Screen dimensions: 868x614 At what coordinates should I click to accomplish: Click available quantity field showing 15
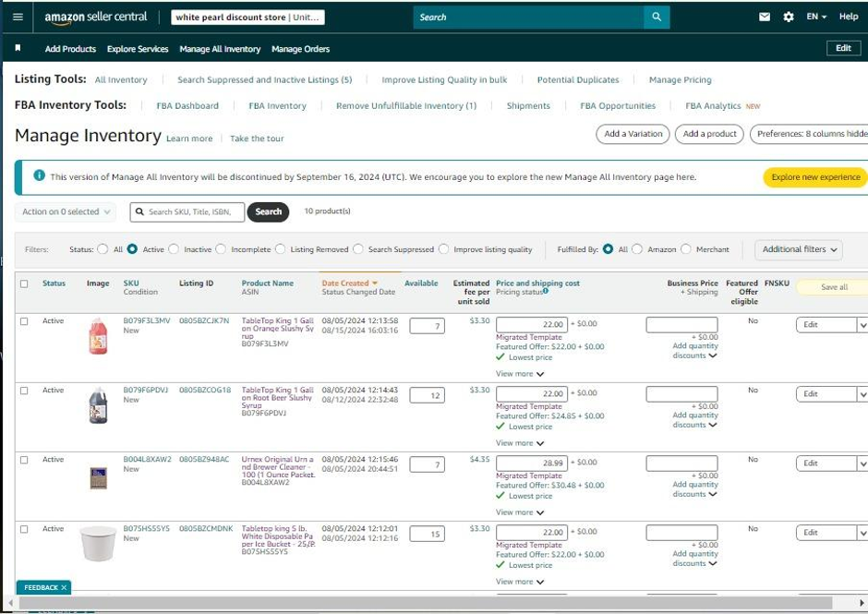coord(427,534)
